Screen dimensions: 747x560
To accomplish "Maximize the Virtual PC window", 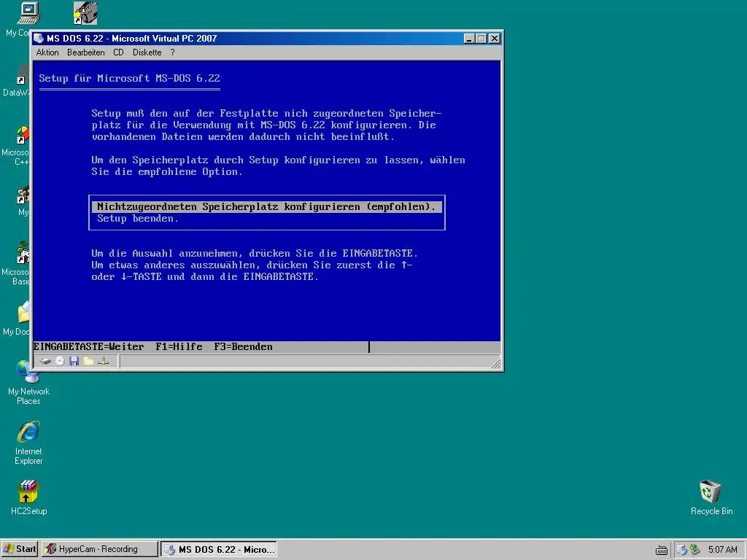I will coord(481,39).
